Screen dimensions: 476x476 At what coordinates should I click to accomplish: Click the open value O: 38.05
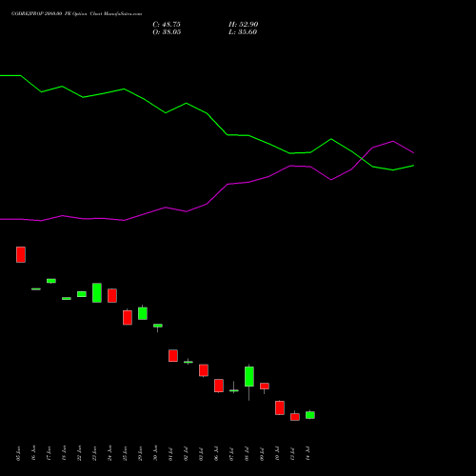coord(167,32)
